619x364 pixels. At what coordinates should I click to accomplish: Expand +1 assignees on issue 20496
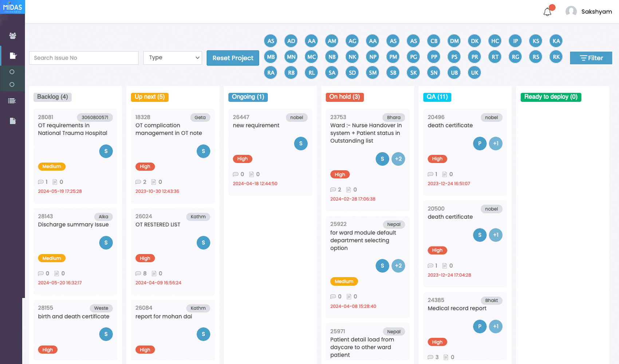(496, 143)
